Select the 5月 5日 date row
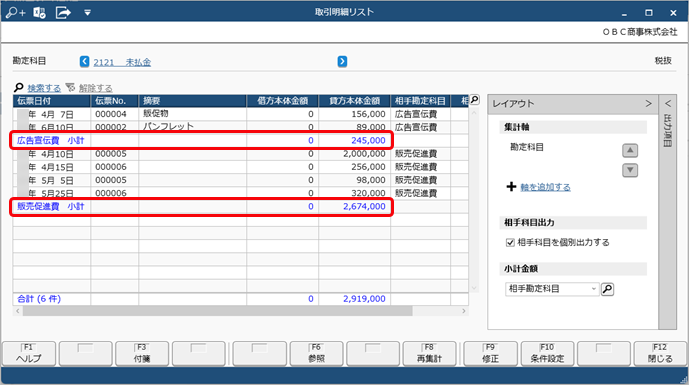 coord(241,180)
